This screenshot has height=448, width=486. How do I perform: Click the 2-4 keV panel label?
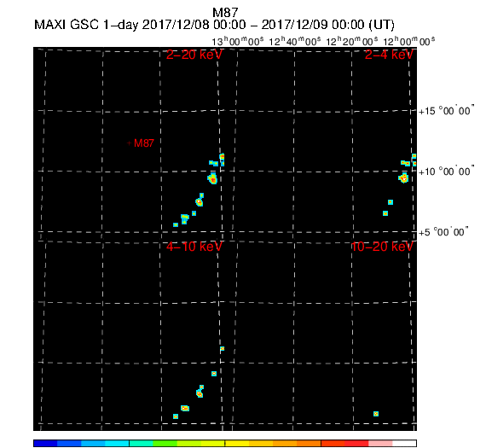tap(389, 55)
